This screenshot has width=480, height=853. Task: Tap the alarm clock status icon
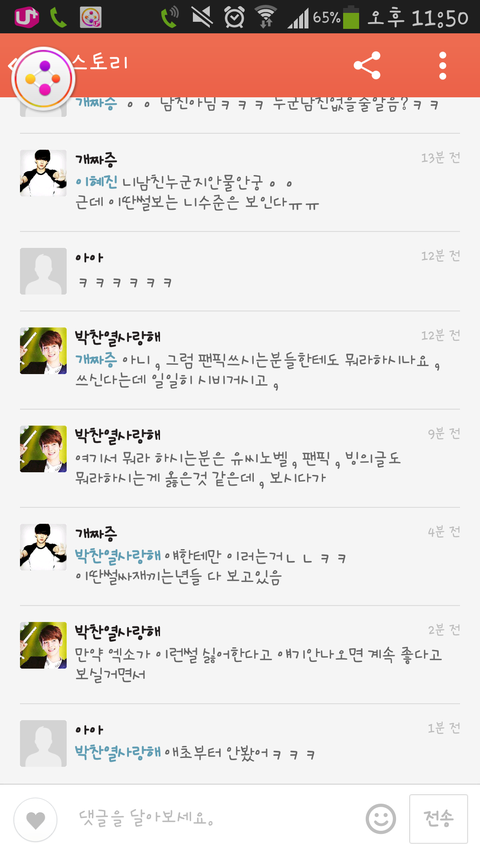[234, 17]
